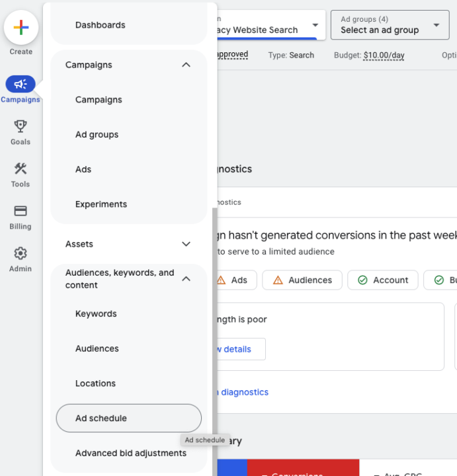Collapse the Campaigns section chevron
457x476 pixels.
[186, 65]
